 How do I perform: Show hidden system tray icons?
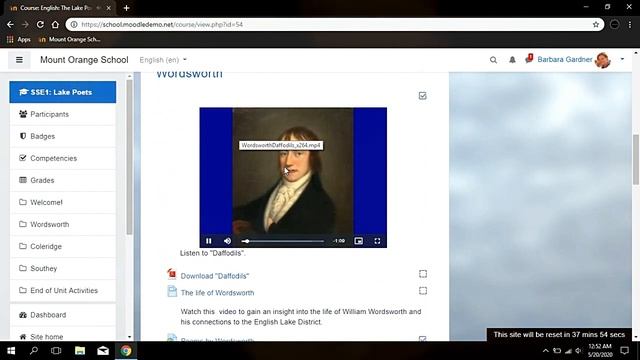(x=546, y=351)
